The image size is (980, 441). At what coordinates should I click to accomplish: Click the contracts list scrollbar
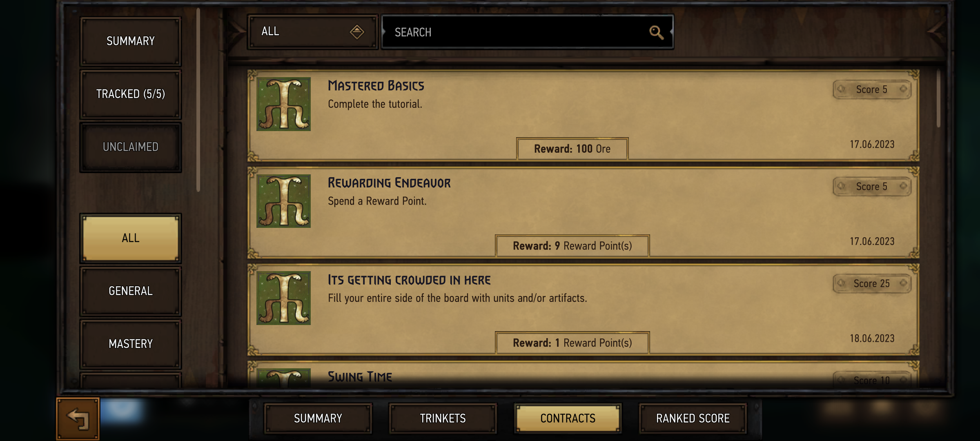tap(938, 99)
